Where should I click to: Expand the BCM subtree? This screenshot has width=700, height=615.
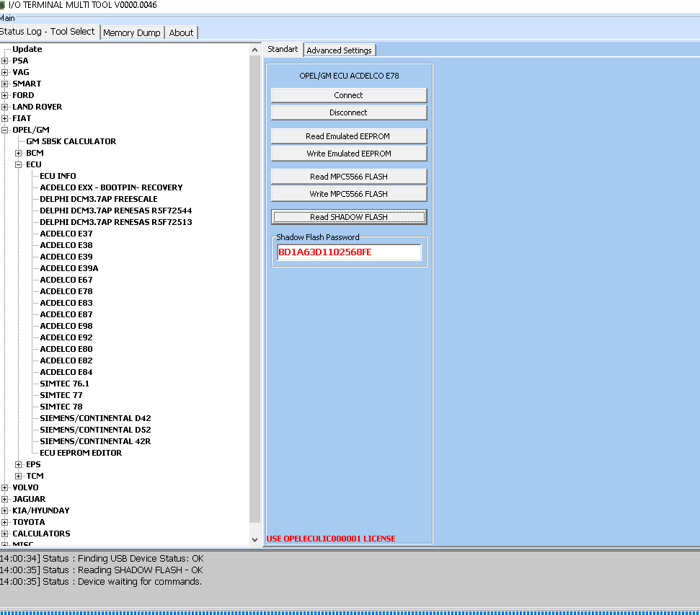(19, 153)
